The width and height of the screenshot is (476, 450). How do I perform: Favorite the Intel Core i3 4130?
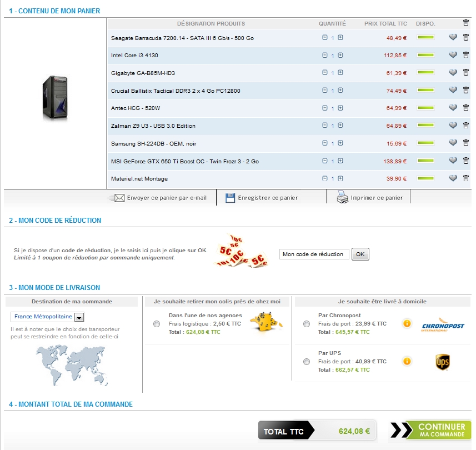click(x=453, y=54)
